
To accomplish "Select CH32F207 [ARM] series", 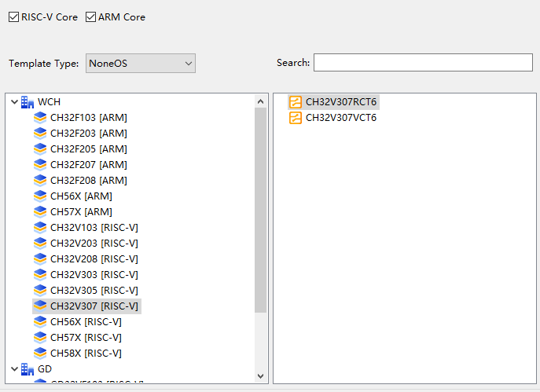I will click(x=89, y=165).
